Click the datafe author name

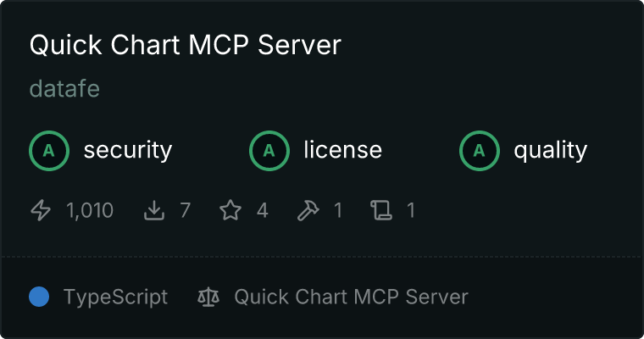(x=64, y=89)
